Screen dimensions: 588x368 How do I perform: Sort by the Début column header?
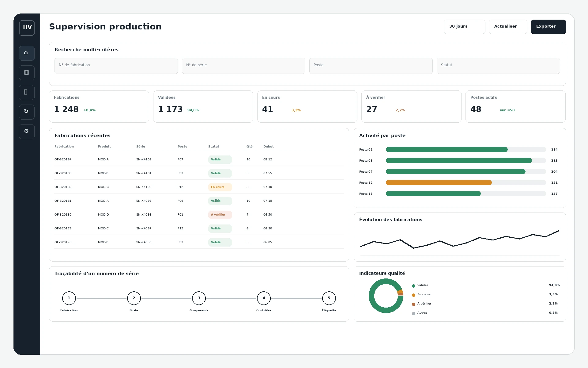click(268, 147)
